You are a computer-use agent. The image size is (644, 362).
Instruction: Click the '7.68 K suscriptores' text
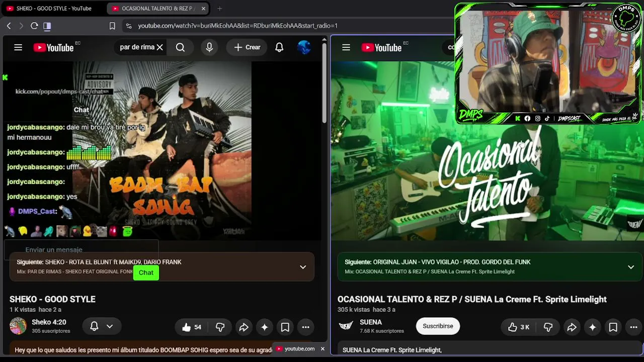point(382,331)
